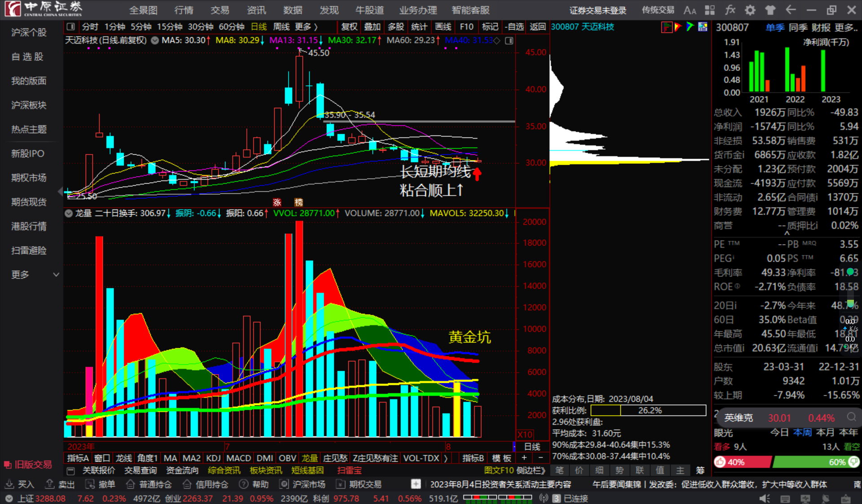The height and width of the screenshot is (504, 862).
Task: Click the shirt skin-theme icon
Action: click(x=770, y=10)
